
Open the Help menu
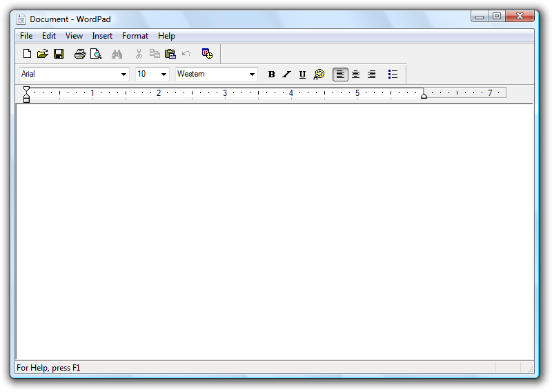(166, 36)
